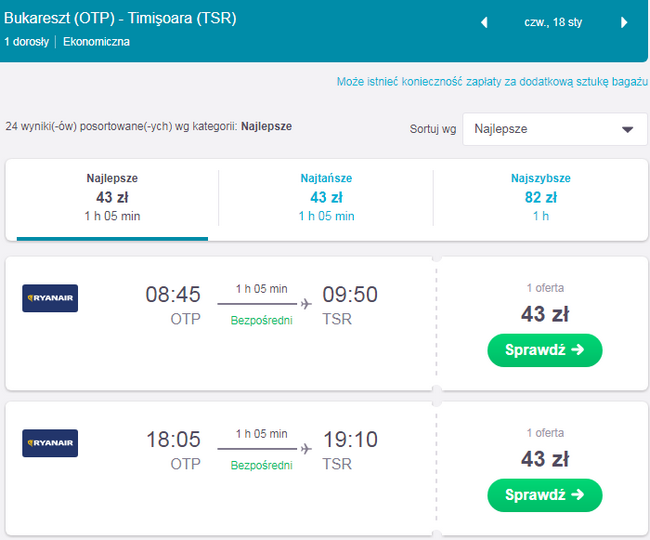Switch to the Najtańsze tab
This screenshot has width=650, height=540.
326,198
